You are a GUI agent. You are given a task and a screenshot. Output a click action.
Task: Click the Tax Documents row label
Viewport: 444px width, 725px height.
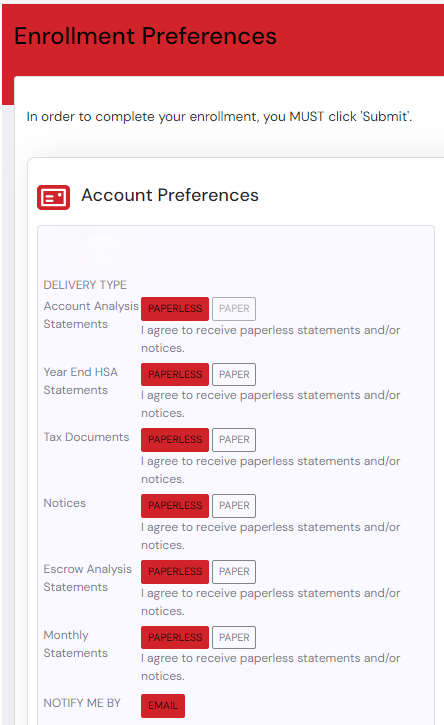click(x=86, y=437)
